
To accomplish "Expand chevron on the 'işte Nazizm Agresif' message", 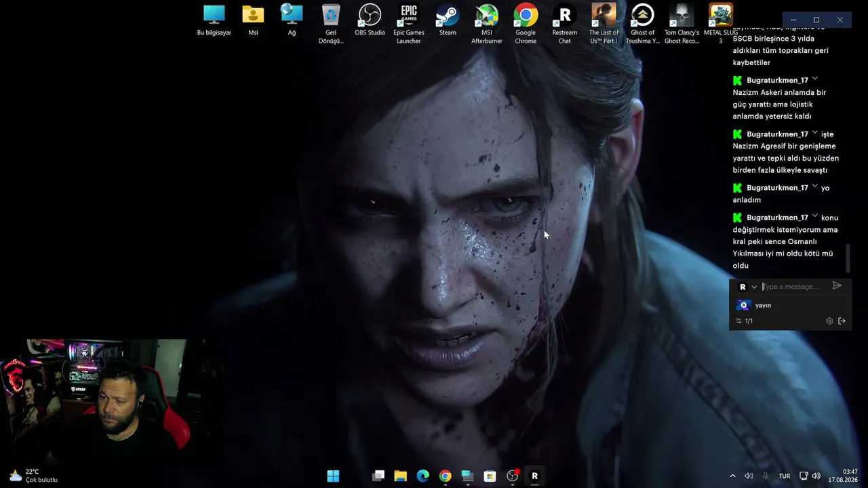I will [x=815, y=133].
